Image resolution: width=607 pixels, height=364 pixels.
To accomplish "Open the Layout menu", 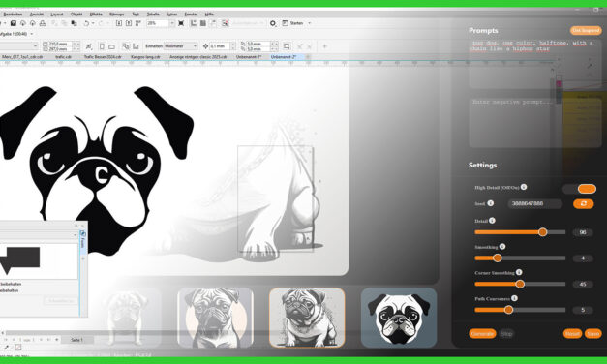I will click(x=57, y=14).
